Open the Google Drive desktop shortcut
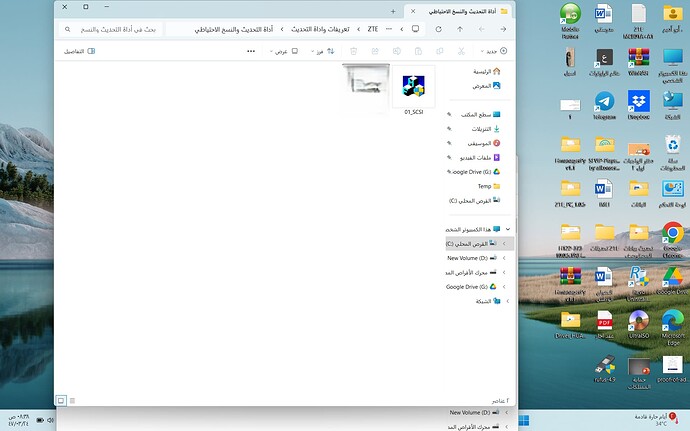The height and width of the screenshot is (431, 690). (672, 281)
